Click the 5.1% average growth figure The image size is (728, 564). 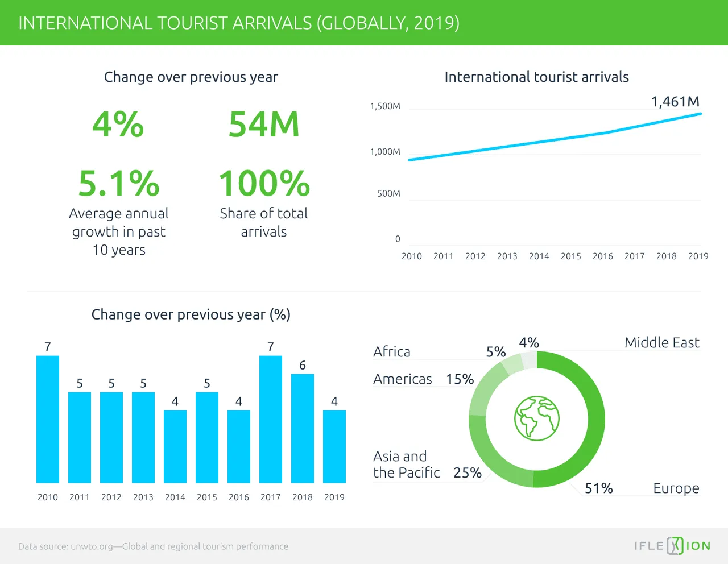[119, 183]
